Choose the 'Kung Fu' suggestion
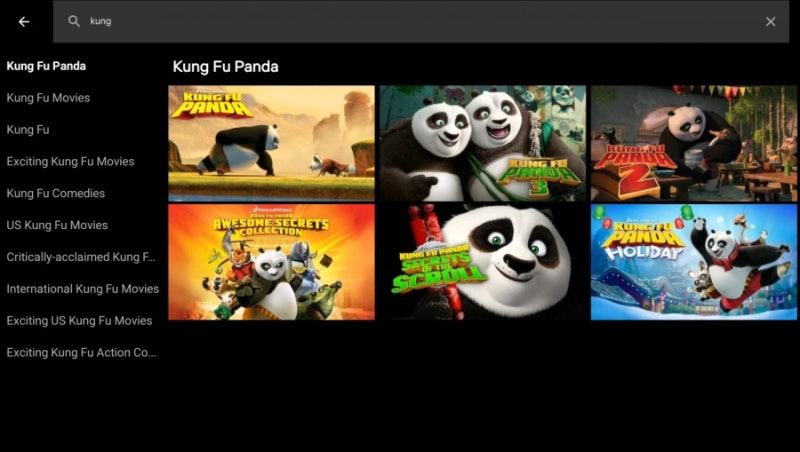The image size is (800, 452). click(x=28, y=130)
